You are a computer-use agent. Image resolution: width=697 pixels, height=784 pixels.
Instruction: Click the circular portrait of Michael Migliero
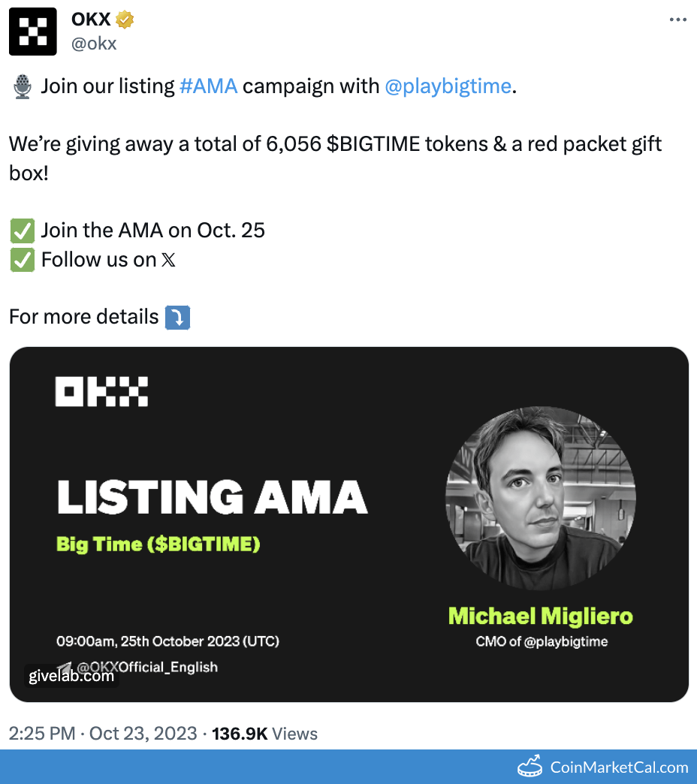point(540,499)
